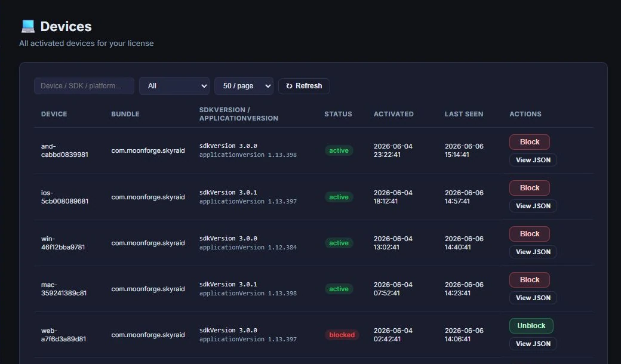View JSON for and-cabbd0839981
The height and width of the screenshot is (364, 621).
point(533,160)
